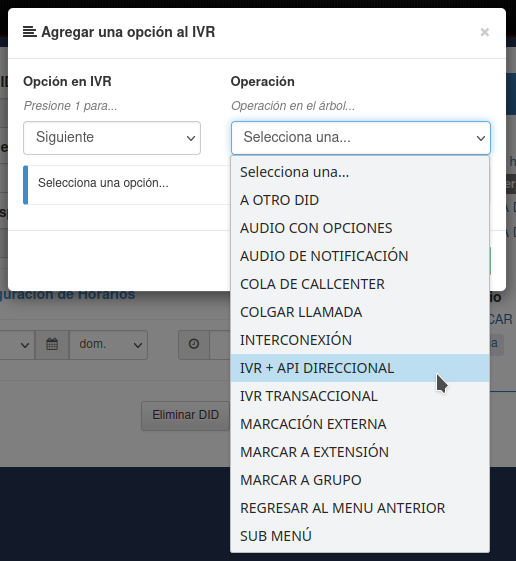Screen dimensions: 516x561
Task: Click the calendar icon beside dom.
Action: coord(52,345)
